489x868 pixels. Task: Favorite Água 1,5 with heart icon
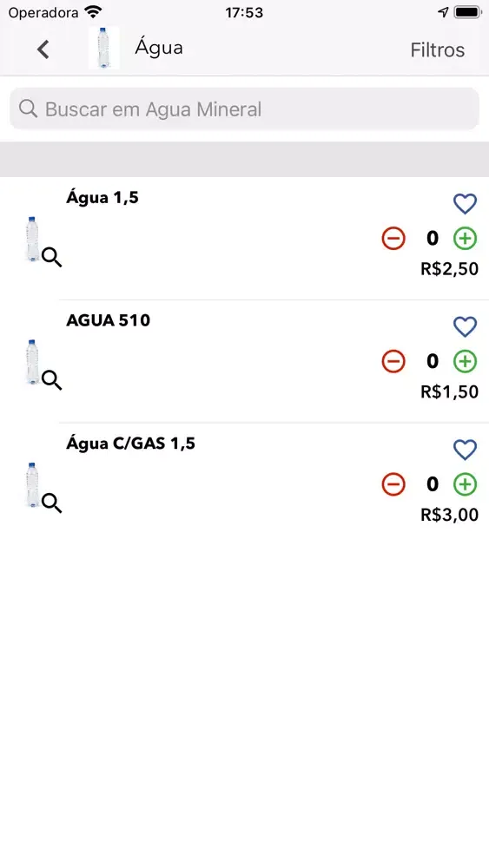pos(465,204)
